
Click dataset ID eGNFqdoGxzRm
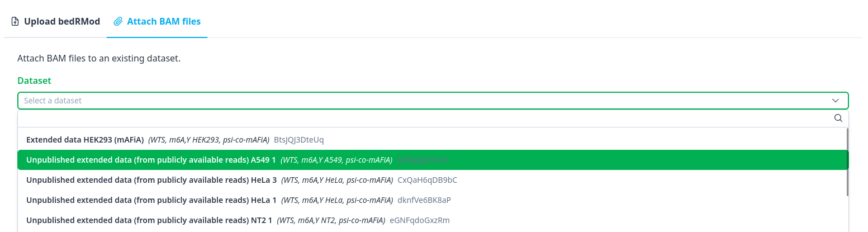[419, 220]
